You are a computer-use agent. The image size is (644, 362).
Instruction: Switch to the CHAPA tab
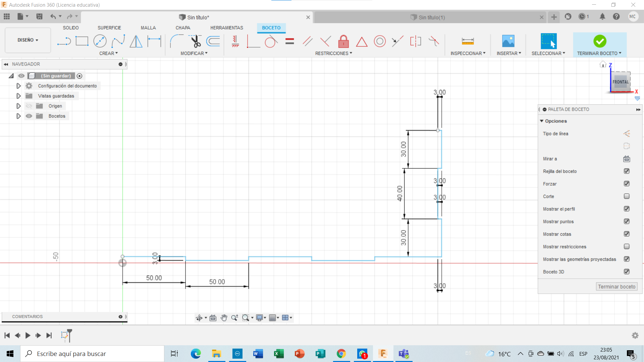[183, 28]
